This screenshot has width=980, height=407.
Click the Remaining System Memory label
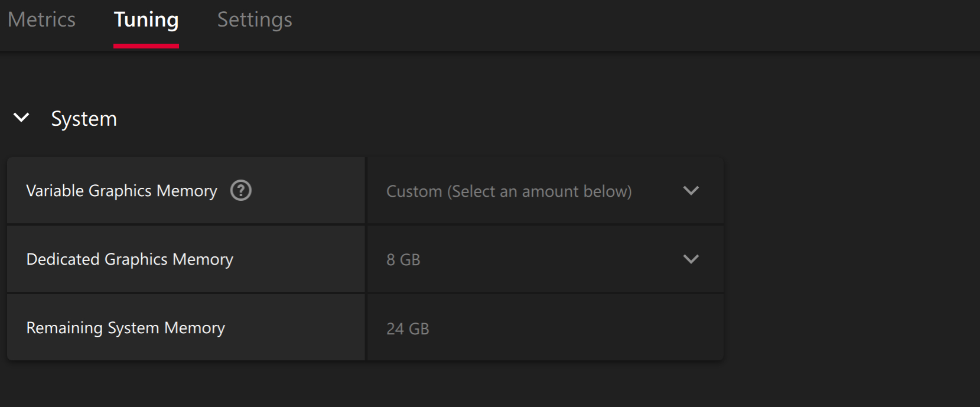[x=126, y=328]
